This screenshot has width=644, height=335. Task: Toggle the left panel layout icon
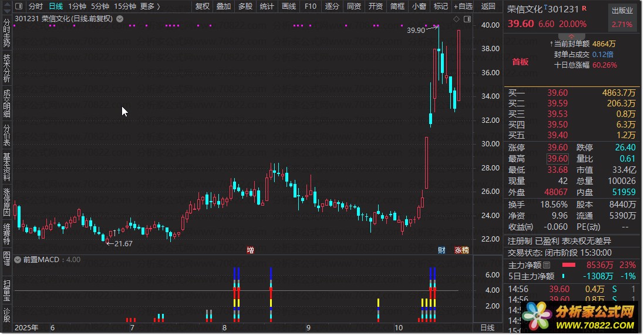19,6
